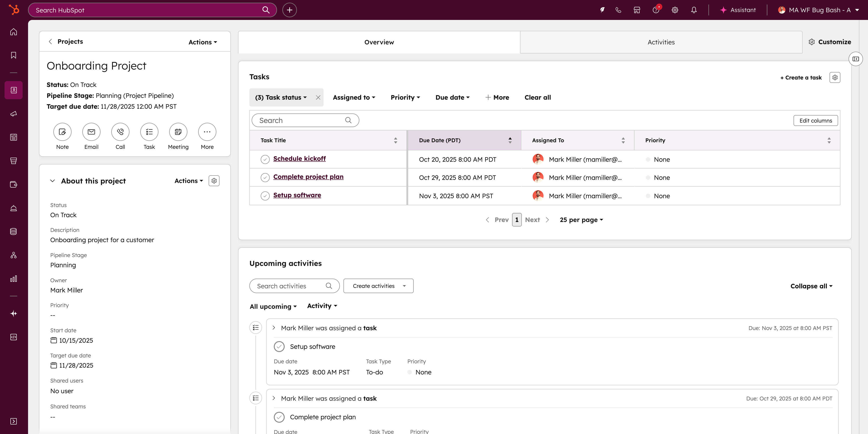868x434 pixels.
Task: Open the Marketplace storefront icon
Action: (x=637, y=10)
